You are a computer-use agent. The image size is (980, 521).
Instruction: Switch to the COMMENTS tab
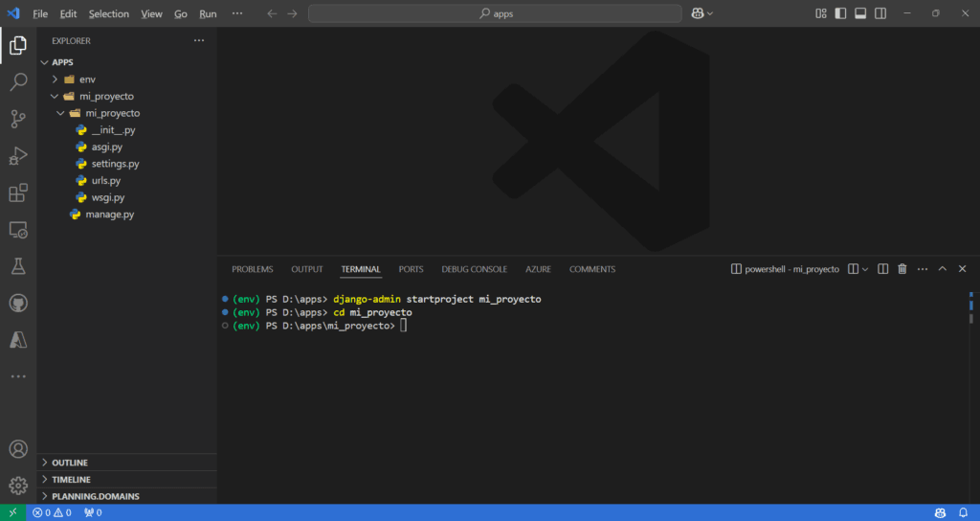point(592,269)
